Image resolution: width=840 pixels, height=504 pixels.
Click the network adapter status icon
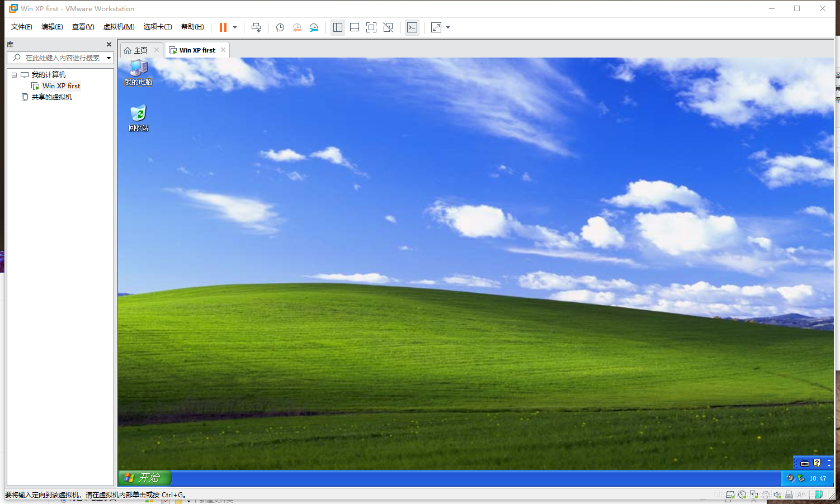point(754,495)
